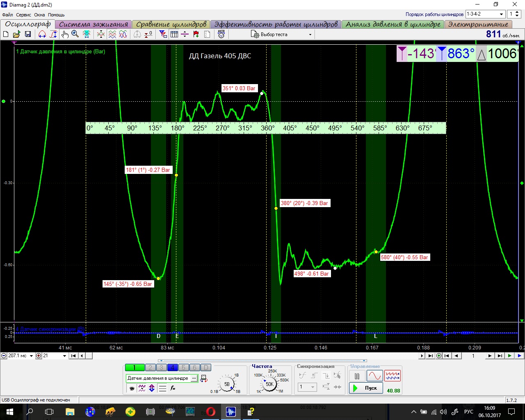Click the cyan waveform stretch toolbar icon

[87, 34]
